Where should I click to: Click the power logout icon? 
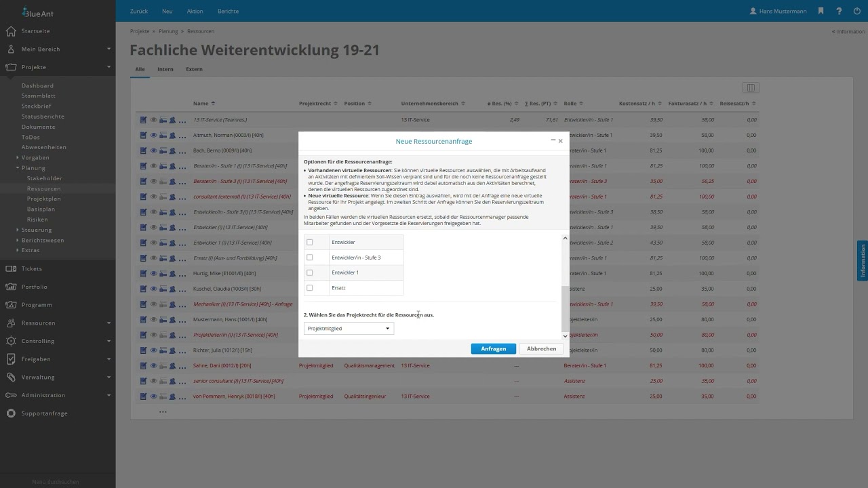tap(856, 11)
